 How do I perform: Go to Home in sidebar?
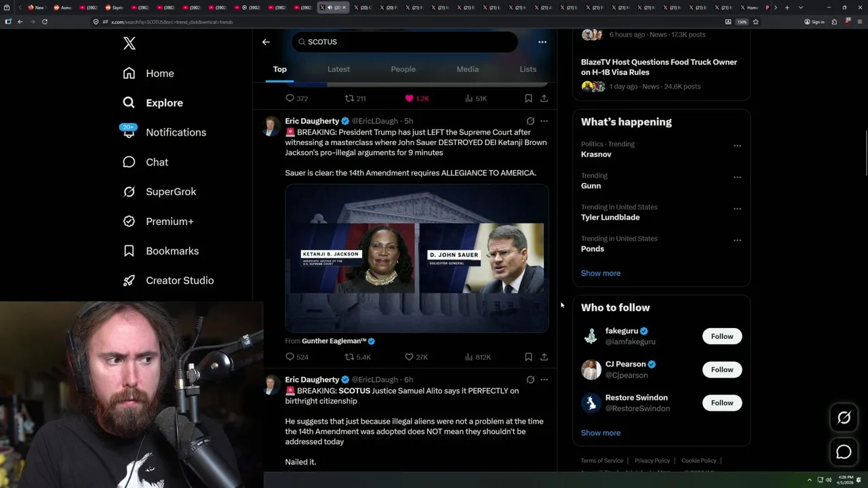point(149,73)
